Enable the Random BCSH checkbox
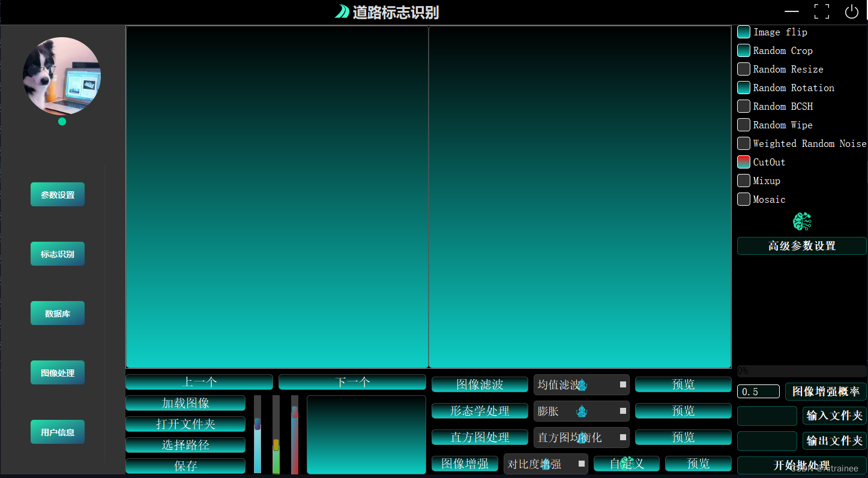 pyautogui.click(x=744, y=107)
